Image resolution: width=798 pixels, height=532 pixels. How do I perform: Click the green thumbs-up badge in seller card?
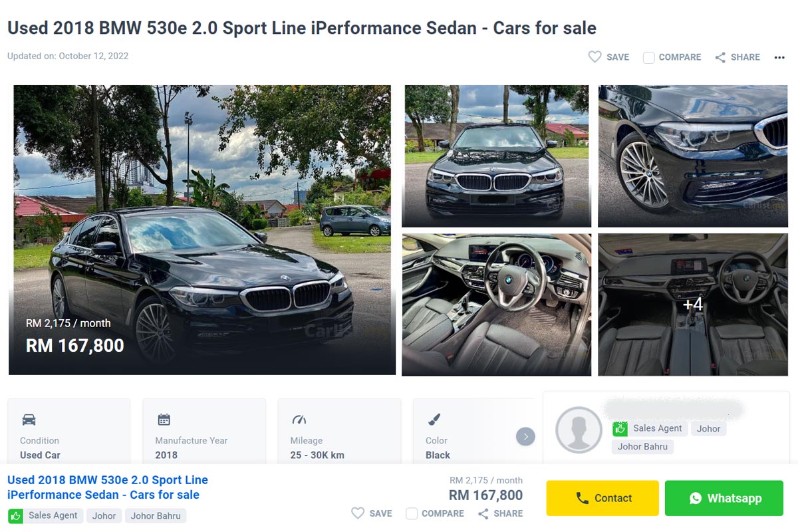(620, 429)
